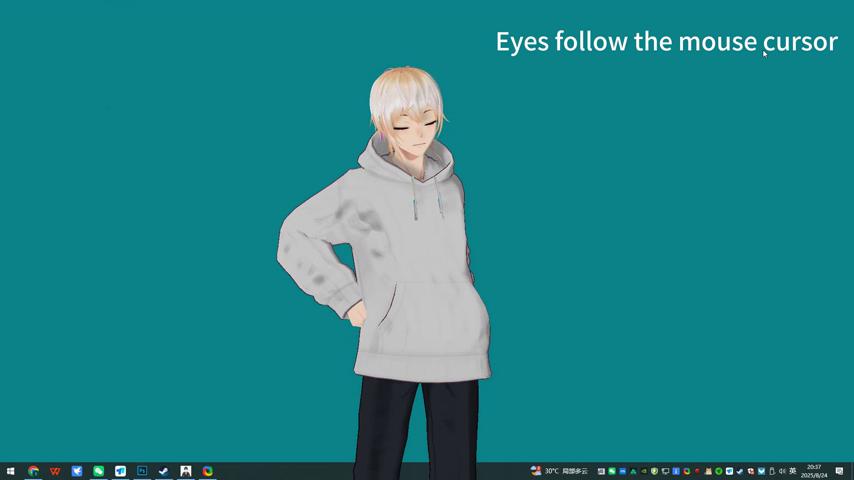Click the volume speaker tray icon
Viewport: 854px width, 480px height.
pyautogui.click(x=782, y=471)
